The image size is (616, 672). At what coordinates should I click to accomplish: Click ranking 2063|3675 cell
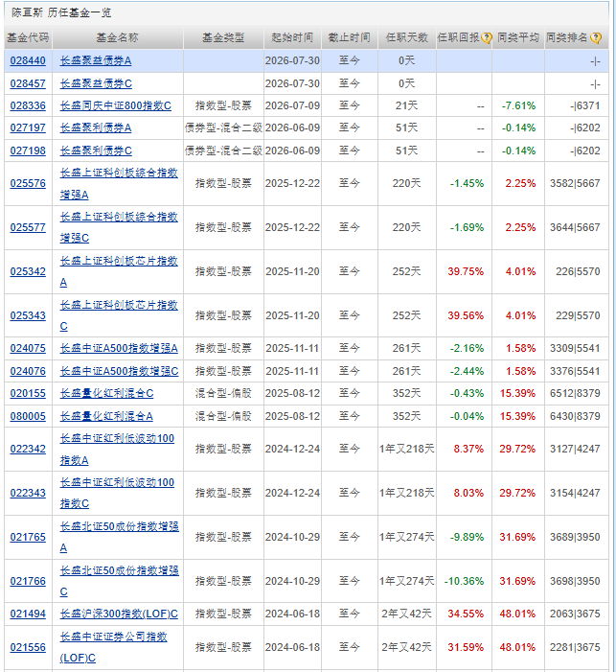pyautogui.click(x=575, y=614)
